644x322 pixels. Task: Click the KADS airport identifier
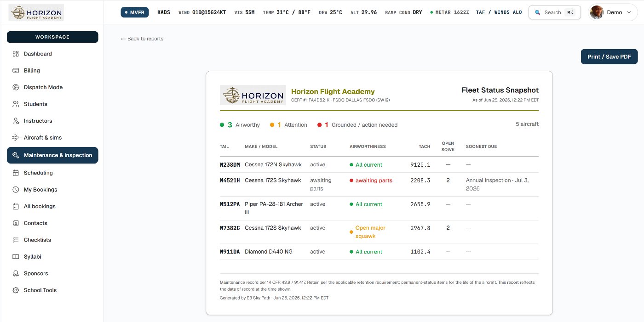pyautogui.click(x=164, y=12)
